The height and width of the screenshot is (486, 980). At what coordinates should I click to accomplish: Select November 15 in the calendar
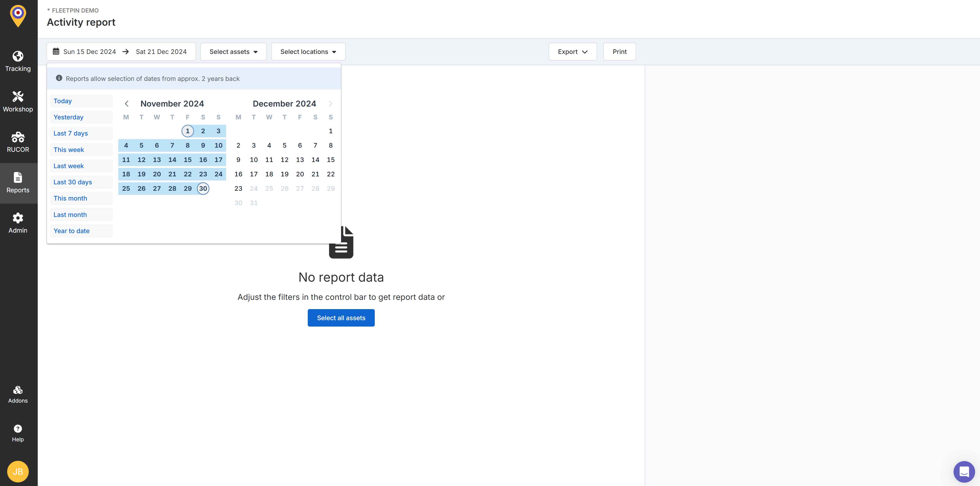tap(188, 160)
